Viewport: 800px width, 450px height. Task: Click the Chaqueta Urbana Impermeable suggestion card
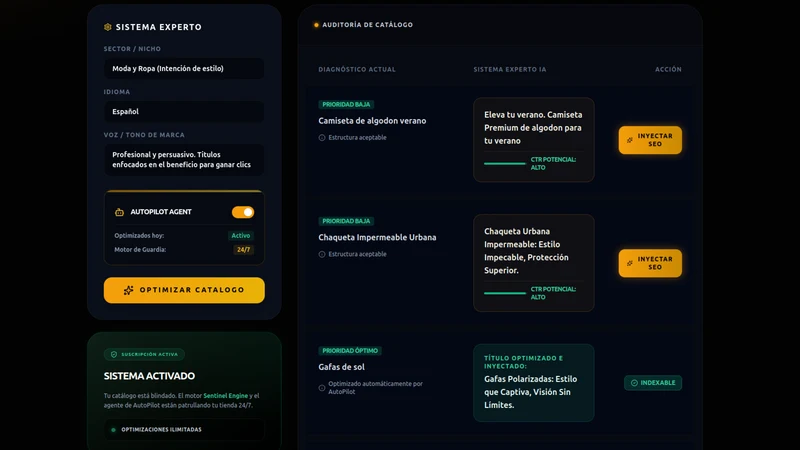(534, 263)
